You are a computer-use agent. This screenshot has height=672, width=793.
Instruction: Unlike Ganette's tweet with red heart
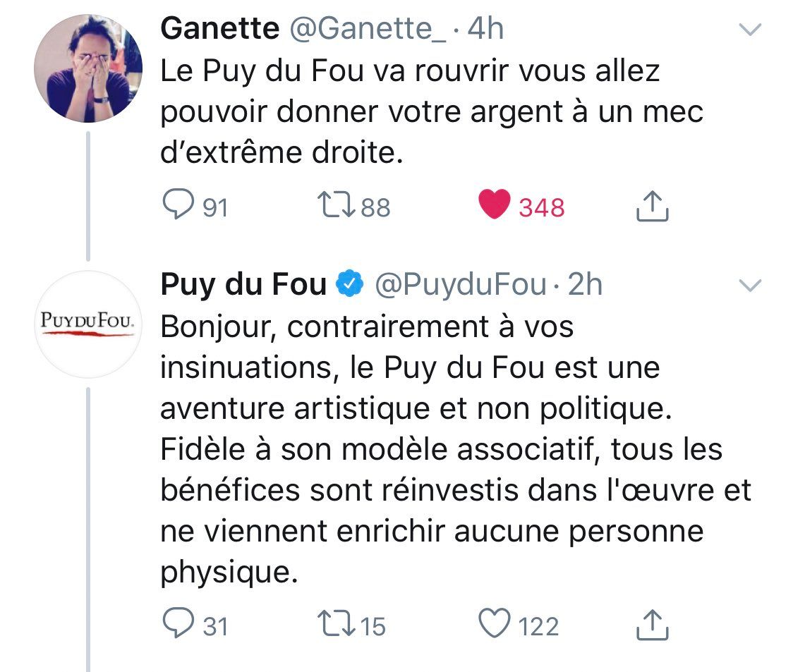coord(494,206)
